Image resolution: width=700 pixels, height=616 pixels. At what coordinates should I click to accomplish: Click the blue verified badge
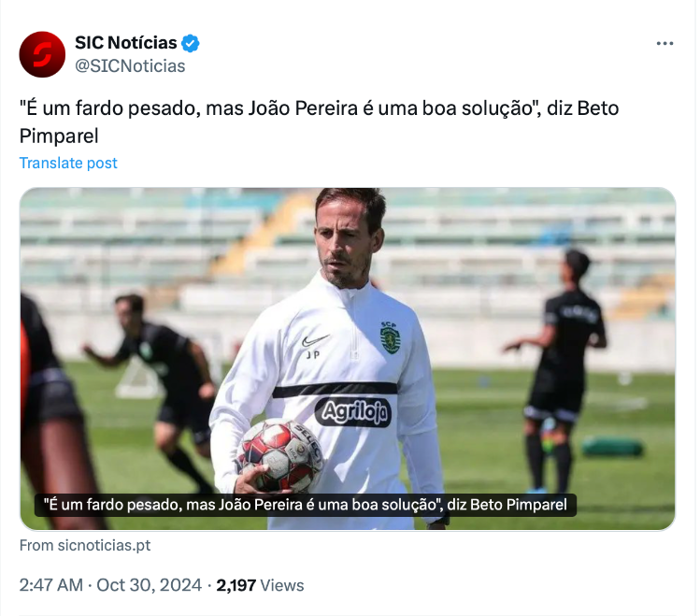coord(191,43)
